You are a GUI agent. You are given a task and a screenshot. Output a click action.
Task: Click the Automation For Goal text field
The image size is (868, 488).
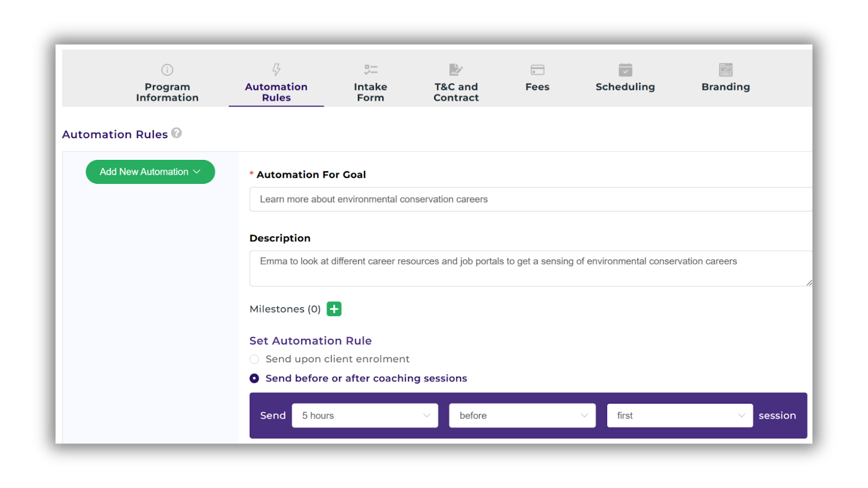pos(530,199)
